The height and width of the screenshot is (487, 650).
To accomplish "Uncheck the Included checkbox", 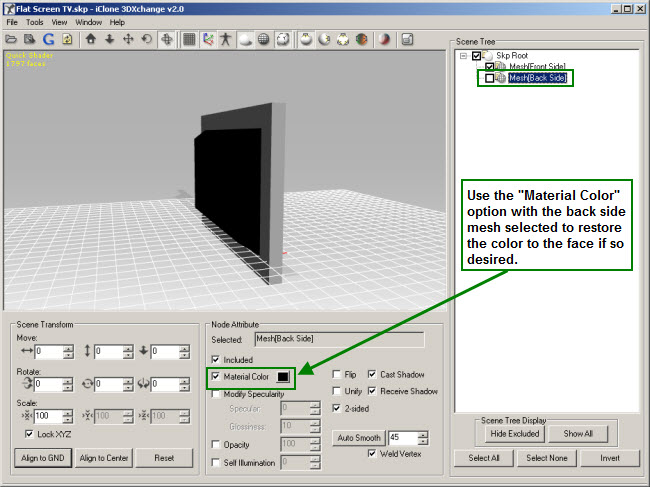I will pyautogui.click(x=216, y=359).
